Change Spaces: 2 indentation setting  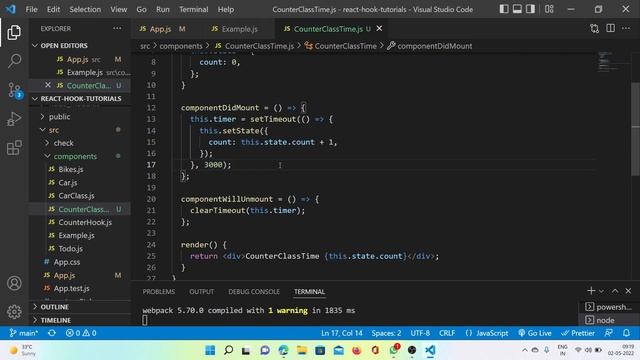386,333
